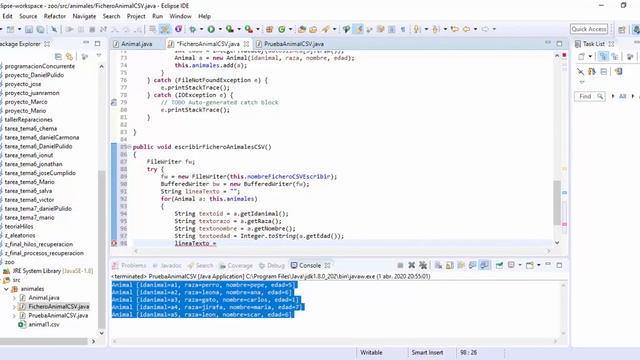Open the Run button dropdown arrow
The image size is (640, 360).
click(x=220, y=29)
